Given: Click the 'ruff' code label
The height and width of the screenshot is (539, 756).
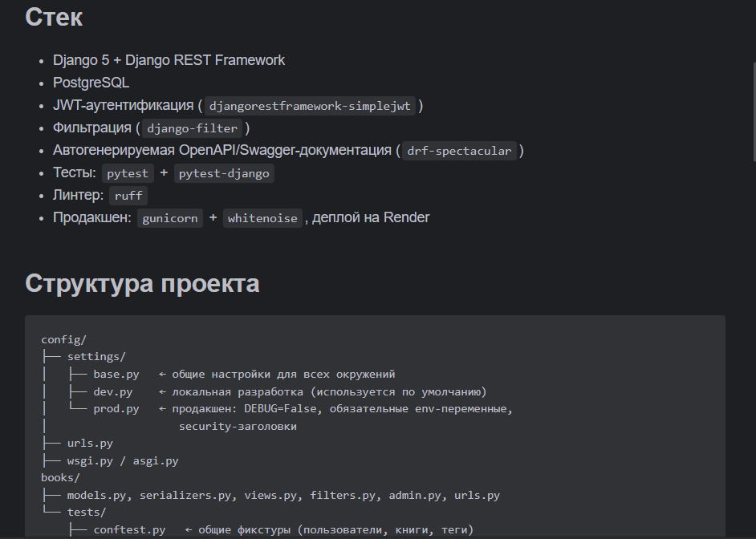Looking at the screenshot, I should point(128,196).
